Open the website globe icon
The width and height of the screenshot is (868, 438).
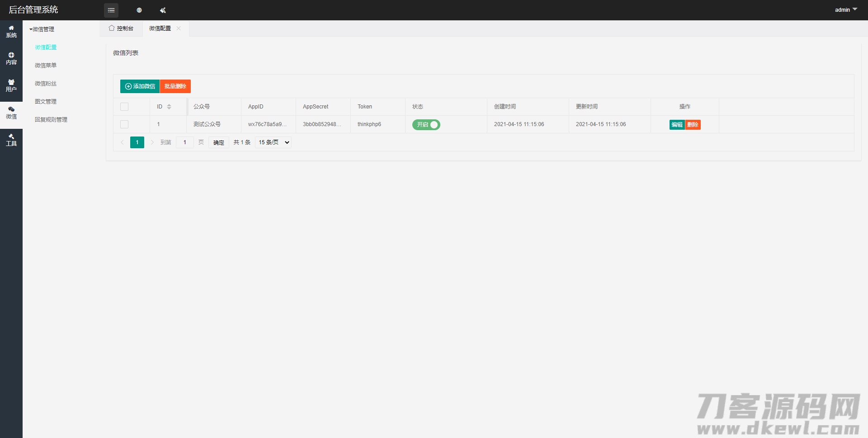click(139, 10)
